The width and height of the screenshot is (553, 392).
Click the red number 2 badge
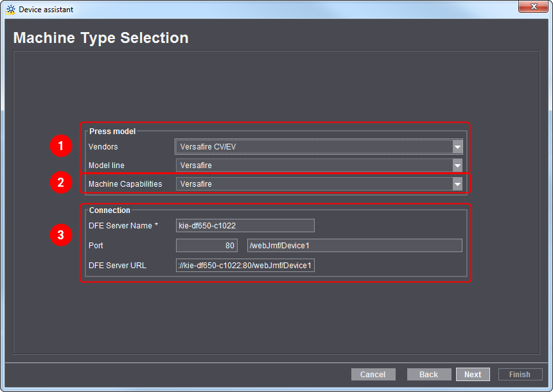[60, 183]
